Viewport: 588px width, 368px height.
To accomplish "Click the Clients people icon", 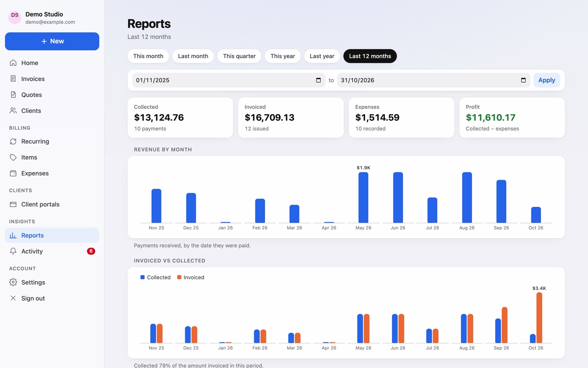I will (x=13, y=111).
